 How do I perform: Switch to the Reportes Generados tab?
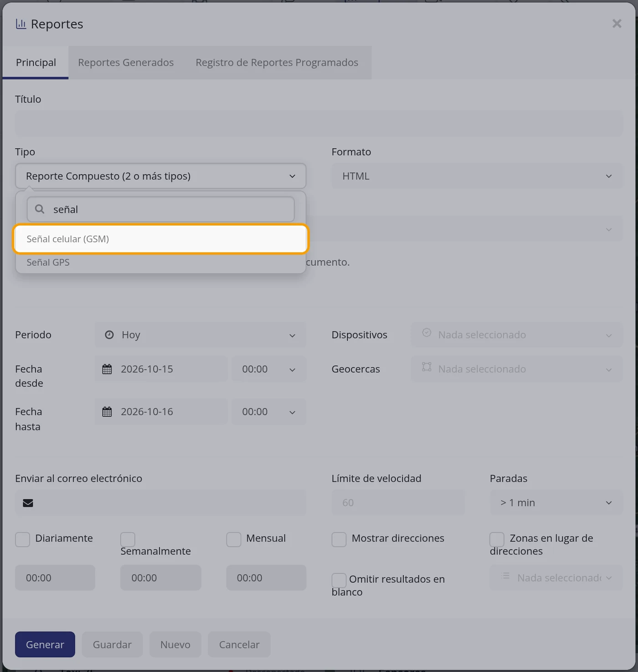click(126, 62)
